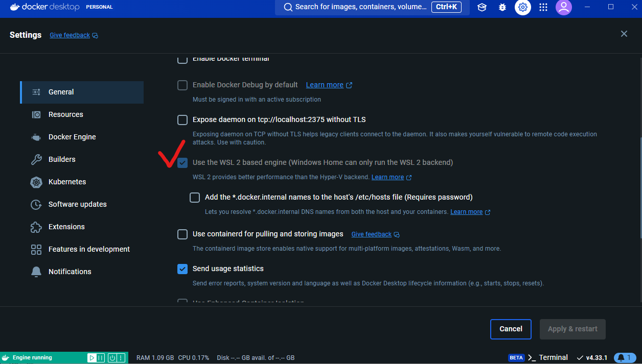Toggle the Enable Docker terminal checkbox

(x=182, y=59)
